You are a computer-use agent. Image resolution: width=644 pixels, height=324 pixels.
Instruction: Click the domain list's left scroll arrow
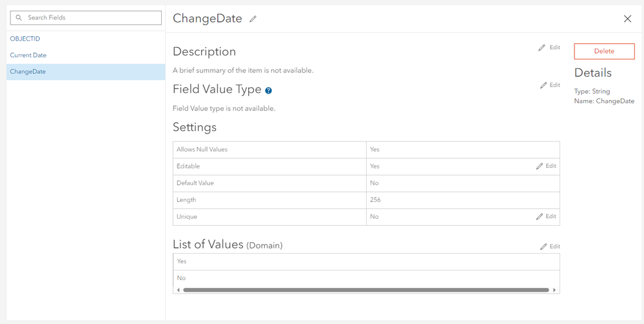tap(177, 290)
